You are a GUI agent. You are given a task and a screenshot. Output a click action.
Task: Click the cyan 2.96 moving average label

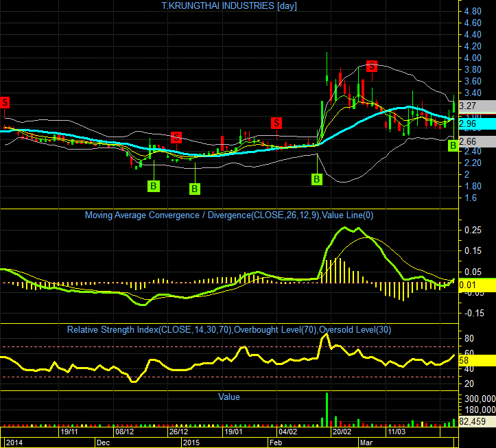(x=477, y=123)
